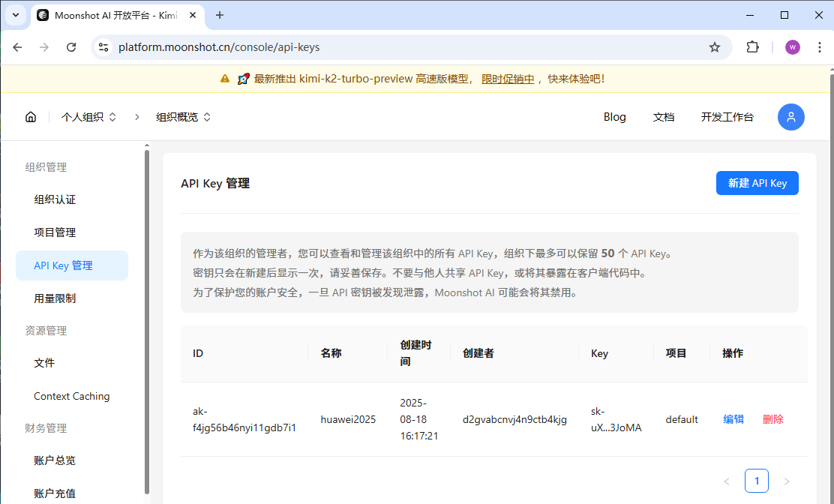Click the 删除 link for huawei2025 key
This screenshot has width=834, height=504.
pos(772,419)
